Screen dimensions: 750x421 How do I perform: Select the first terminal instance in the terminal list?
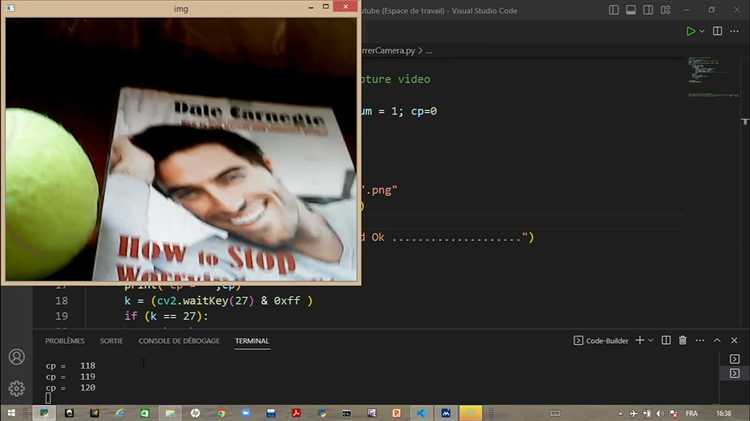click(x=735, y=359)
